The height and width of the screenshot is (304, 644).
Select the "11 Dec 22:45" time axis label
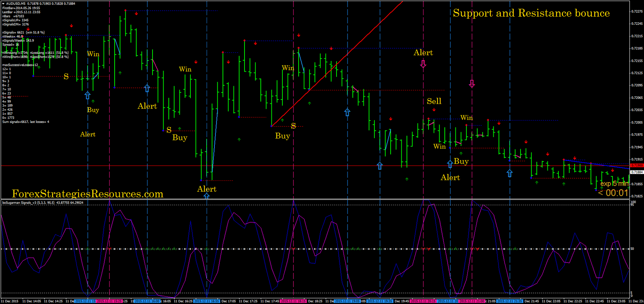[x=595, y=301]
